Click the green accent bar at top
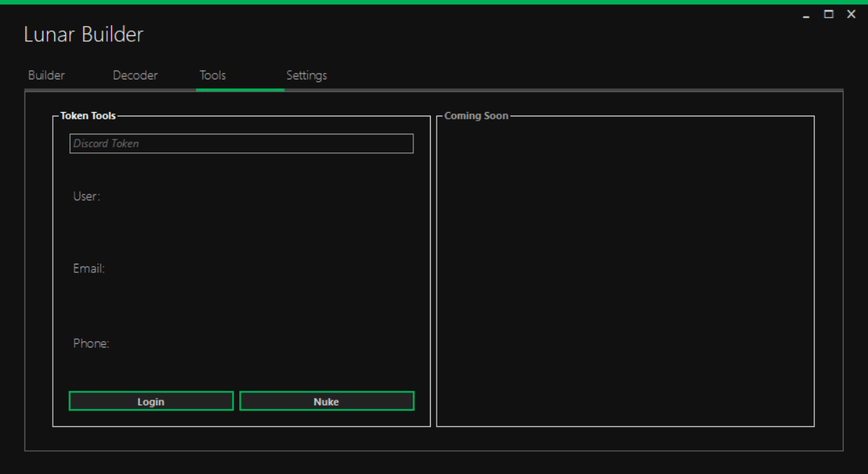 pos(434,2)
